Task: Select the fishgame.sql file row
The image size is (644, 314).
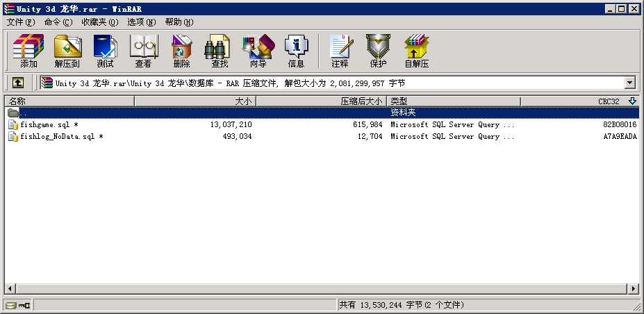Action: click(322, 125)
